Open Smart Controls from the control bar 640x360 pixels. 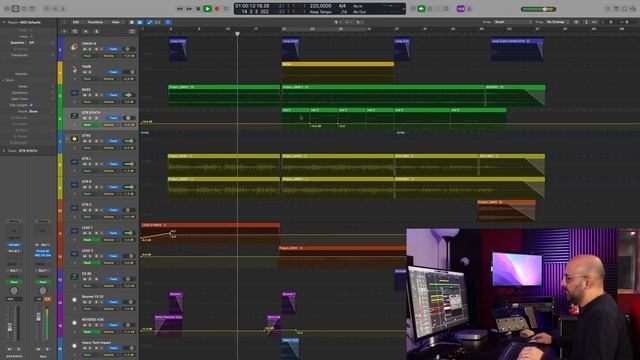(47, 9)
